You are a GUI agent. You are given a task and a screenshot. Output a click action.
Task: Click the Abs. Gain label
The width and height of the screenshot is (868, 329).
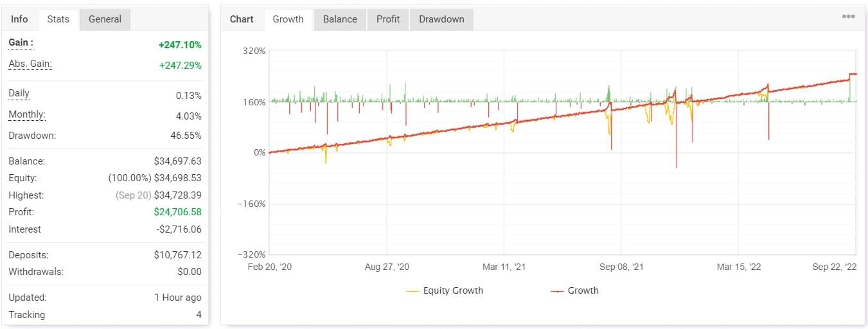30,64
